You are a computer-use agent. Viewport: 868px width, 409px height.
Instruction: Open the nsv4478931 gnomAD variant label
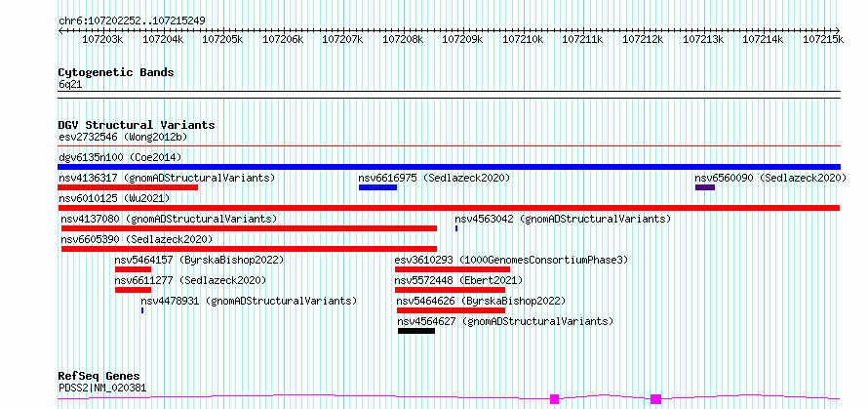pyautogui.click(x=249, y=301)
